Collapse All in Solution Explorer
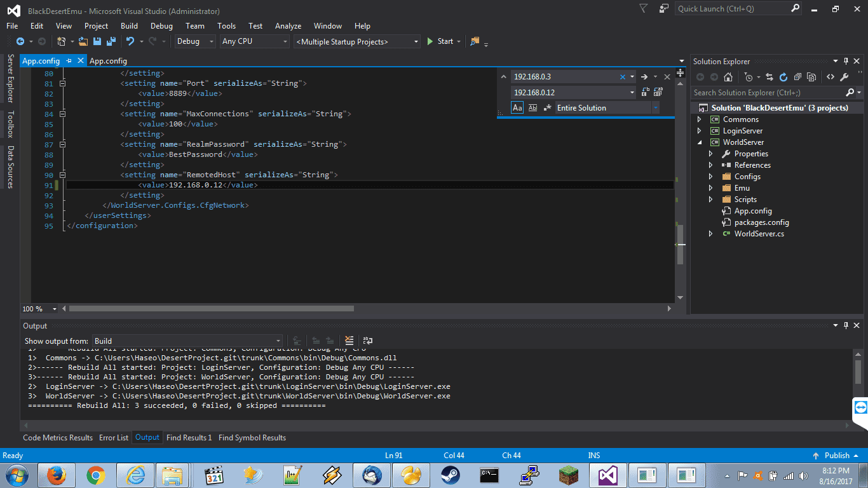 [x=797, y=77]
